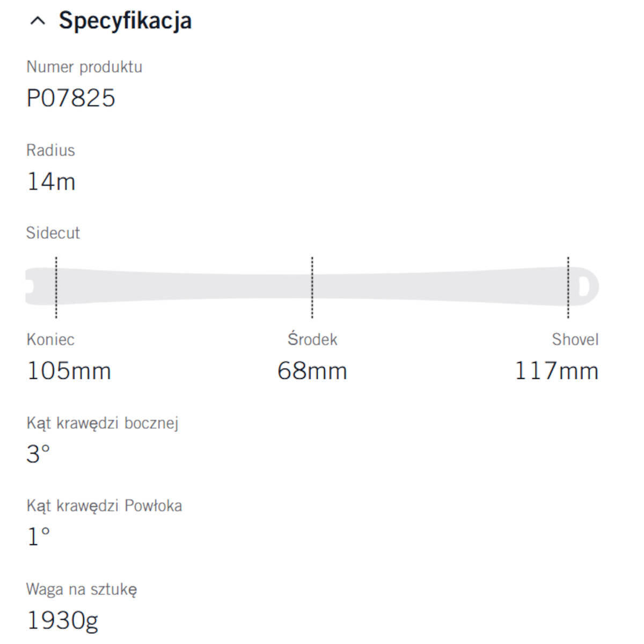Click the ski tail dashed marker line
The image size is (644, 644).
point(56,287)
